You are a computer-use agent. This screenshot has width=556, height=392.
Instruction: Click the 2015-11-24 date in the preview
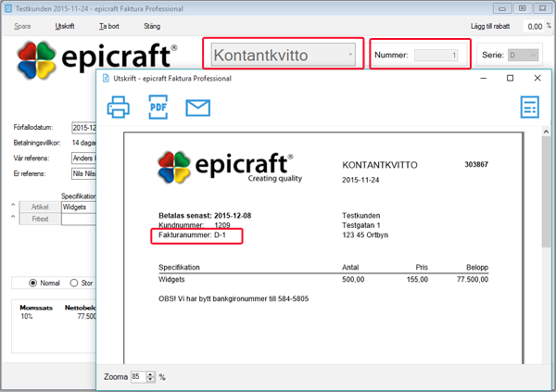click(360, 180)
